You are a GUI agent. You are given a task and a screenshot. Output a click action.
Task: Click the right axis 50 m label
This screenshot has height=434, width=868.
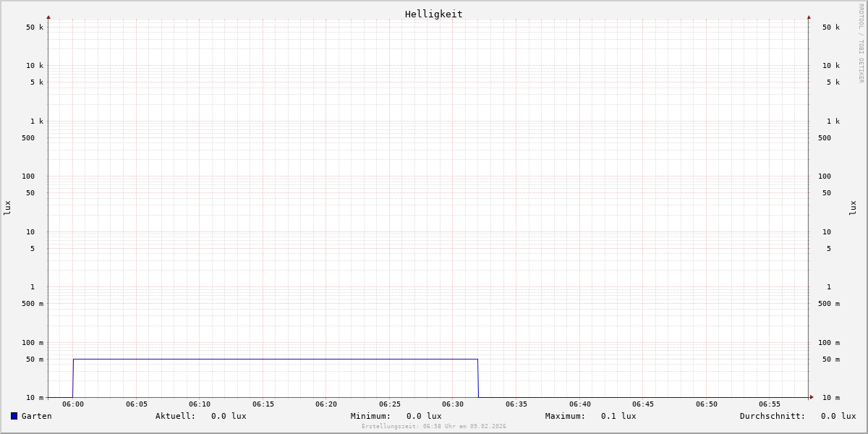click(831, 359)
